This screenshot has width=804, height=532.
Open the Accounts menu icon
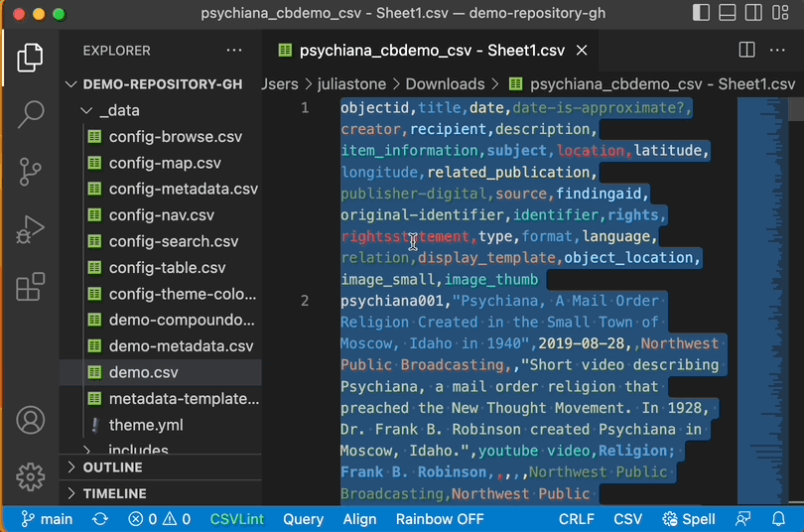(30, 420)
